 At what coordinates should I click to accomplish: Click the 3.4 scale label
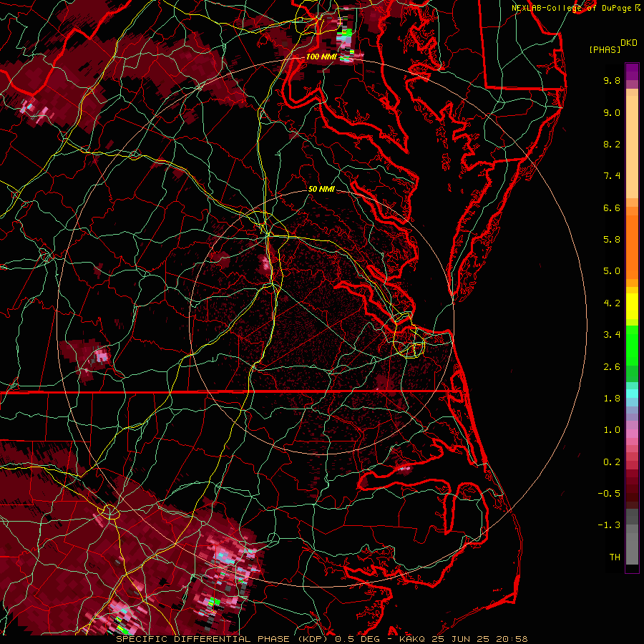point(612,335)
